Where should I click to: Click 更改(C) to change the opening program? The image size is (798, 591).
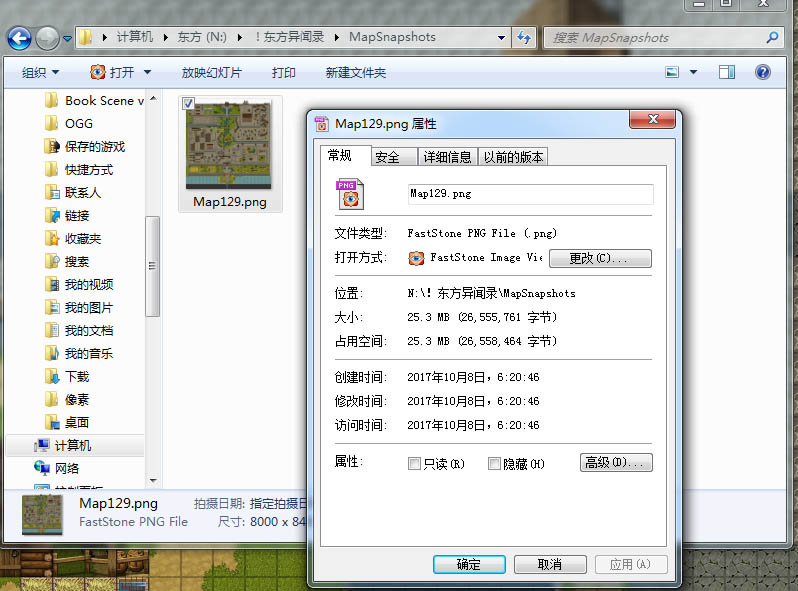pos(600,258)
